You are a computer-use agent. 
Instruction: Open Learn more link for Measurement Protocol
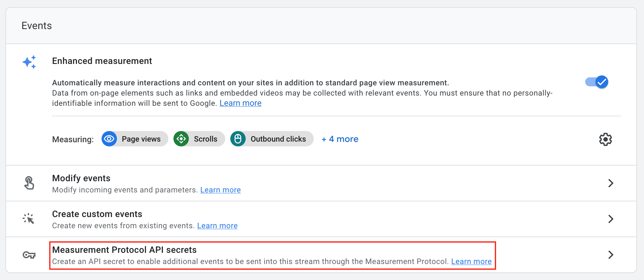[471, 261]
